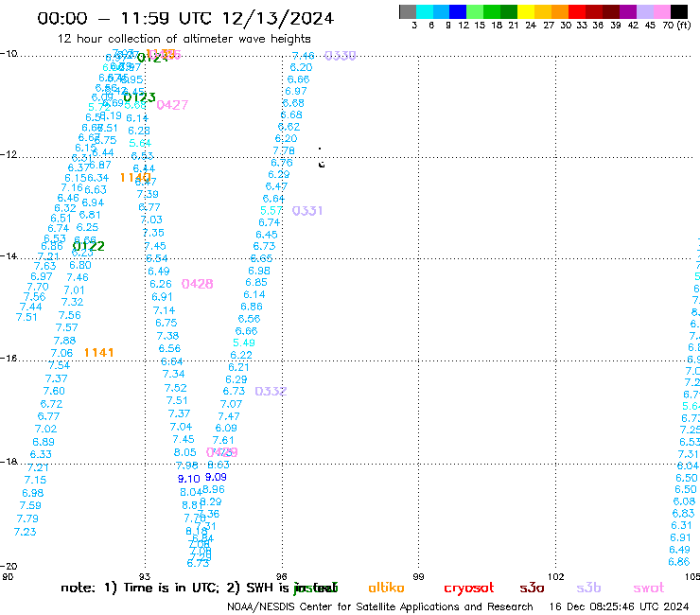This screenshot has width=700, height=615.
Task: Click the "7.07" wave height value
Action: tap(231, 404)
